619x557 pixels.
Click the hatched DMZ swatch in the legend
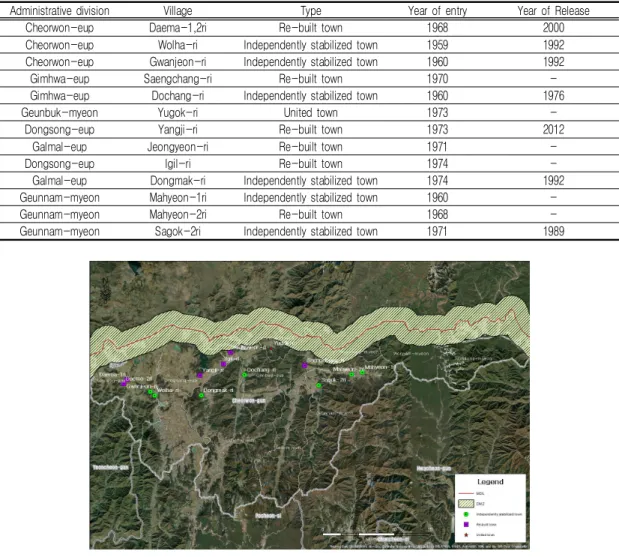point(466,504)
